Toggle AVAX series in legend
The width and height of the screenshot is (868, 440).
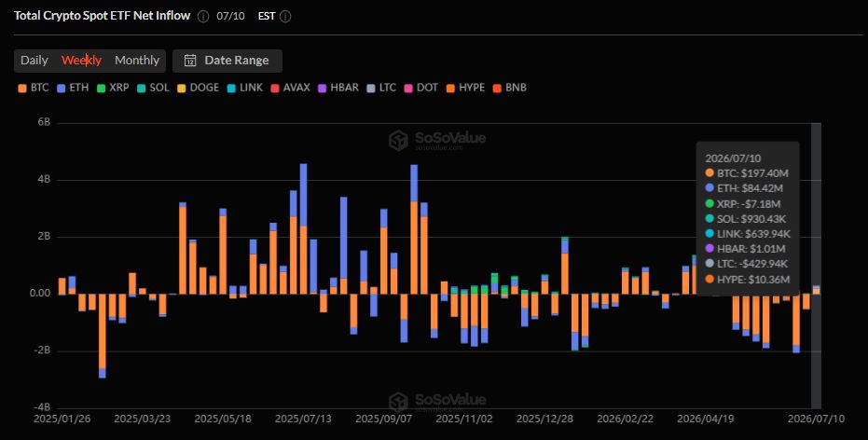[290, 88]
